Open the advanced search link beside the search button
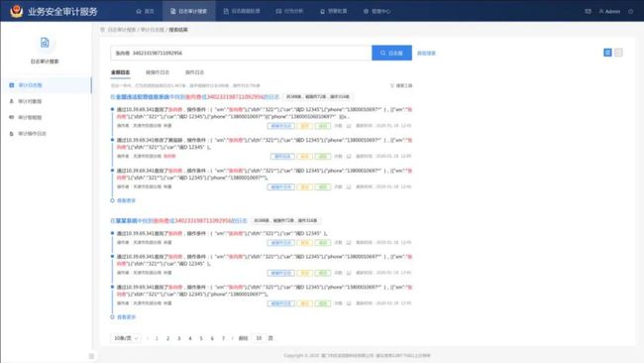 click(426, 54)
